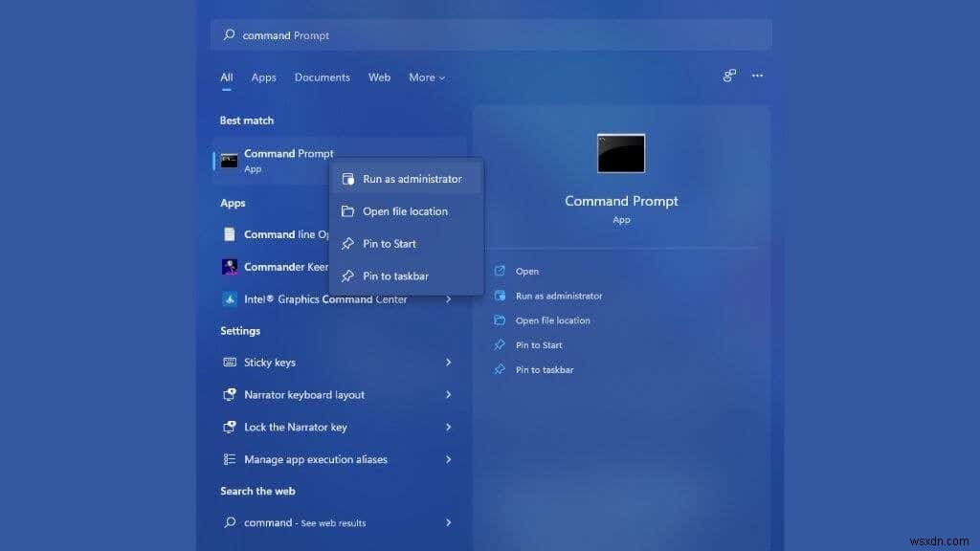Image resolution: width=980 pixels, height=551 pixels.
Task: Expand Intel Graphics Command Center options chevron
Action: (x=449, y=298)
